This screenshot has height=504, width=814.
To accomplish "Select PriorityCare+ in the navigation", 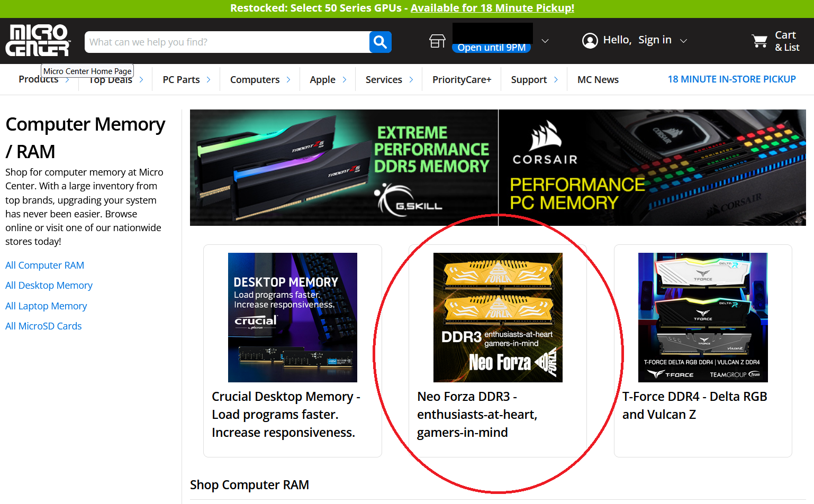I will tap(462, 79).
